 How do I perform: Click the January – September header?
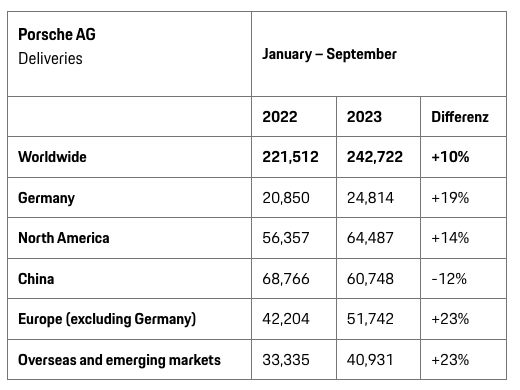point(329,54)
